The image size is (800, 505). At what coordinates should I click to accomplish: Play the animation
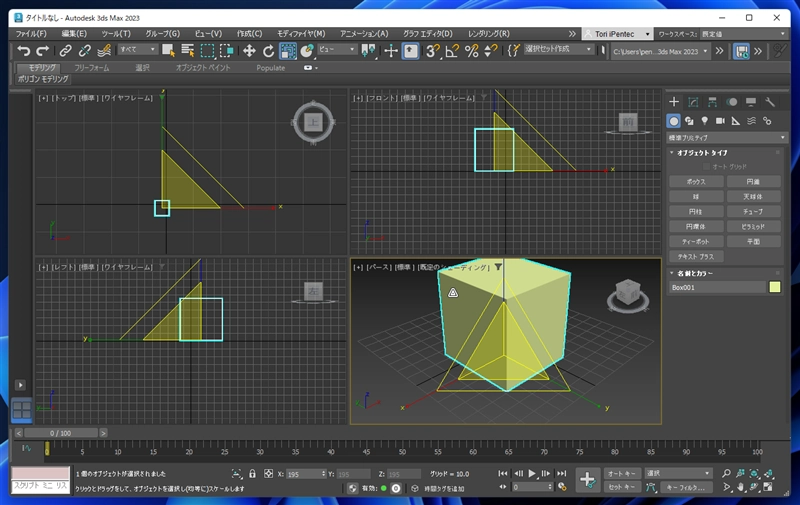[532, 473]
